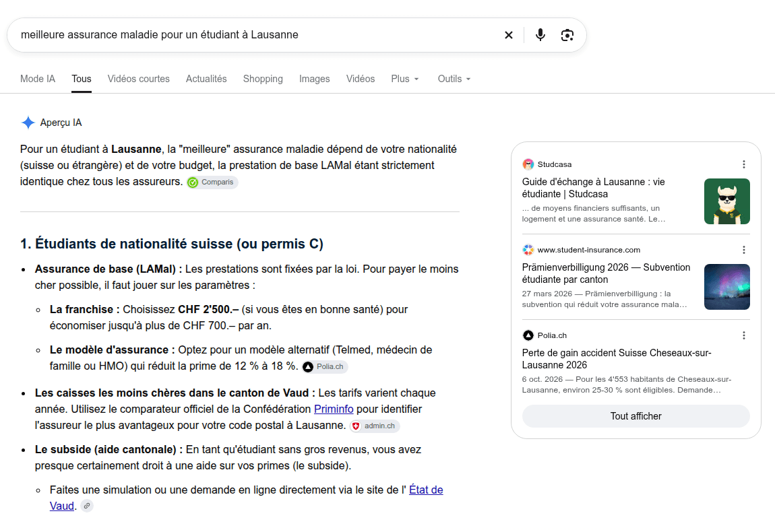
Task: Open the Studcasa llama thumbnail
Action: (726, 201)
